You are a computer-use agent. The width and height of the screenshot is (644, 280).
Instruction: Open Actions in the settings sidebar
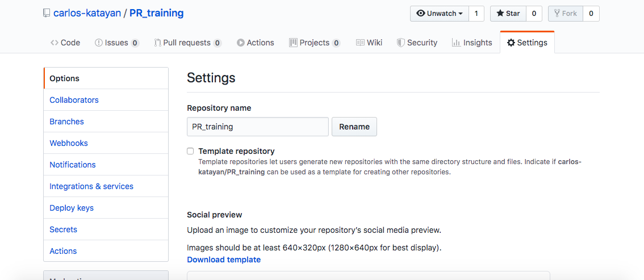(106, 251)
